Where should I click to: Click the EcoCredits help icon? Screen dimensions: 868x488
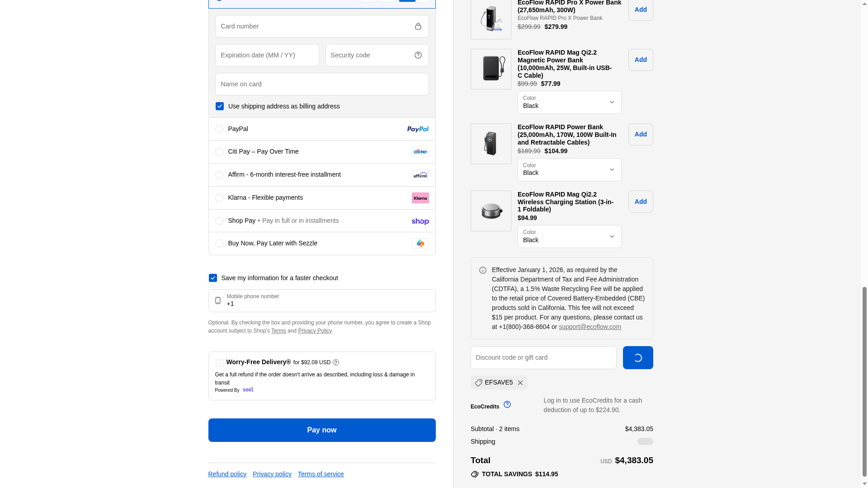click(507, 404)
